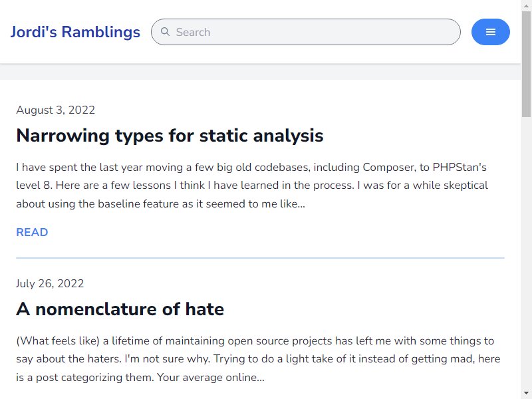The height and width of the screenshot is (399, 532).
Task: Click the August 3, 2022 date
Action: [x=56, y=110]
